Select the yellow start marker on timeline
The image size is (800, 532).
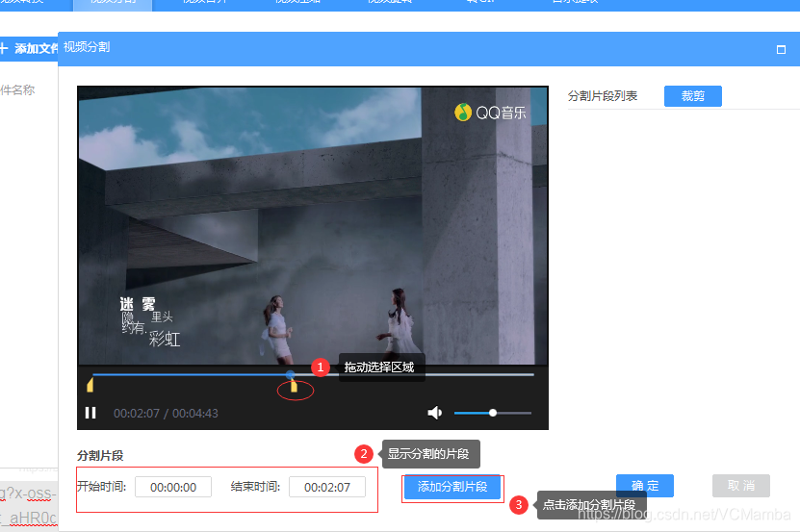90,385
